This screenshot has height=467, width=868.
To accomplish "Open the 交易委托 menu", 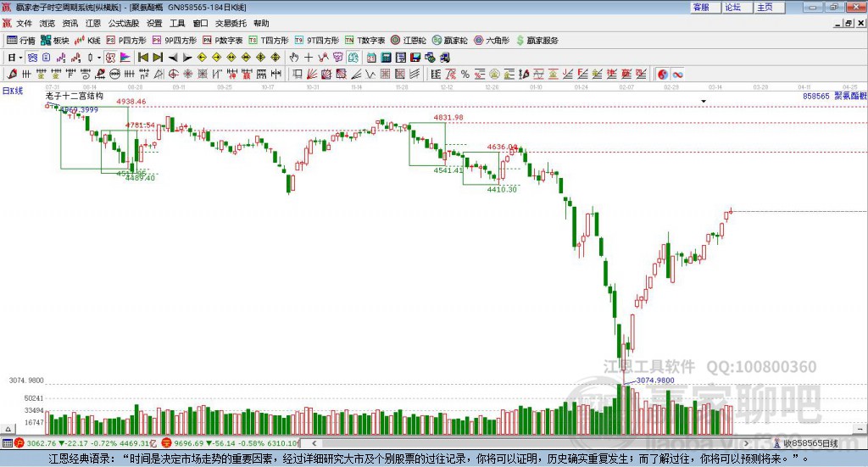I will (231, 23).
